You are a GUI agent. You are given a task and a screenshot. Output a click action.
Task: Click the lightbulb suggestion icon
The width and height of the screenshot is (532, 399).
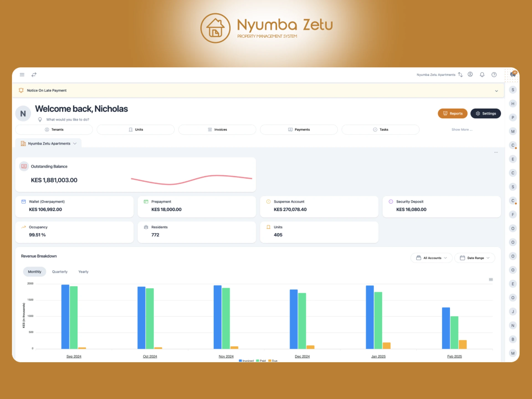40,119
